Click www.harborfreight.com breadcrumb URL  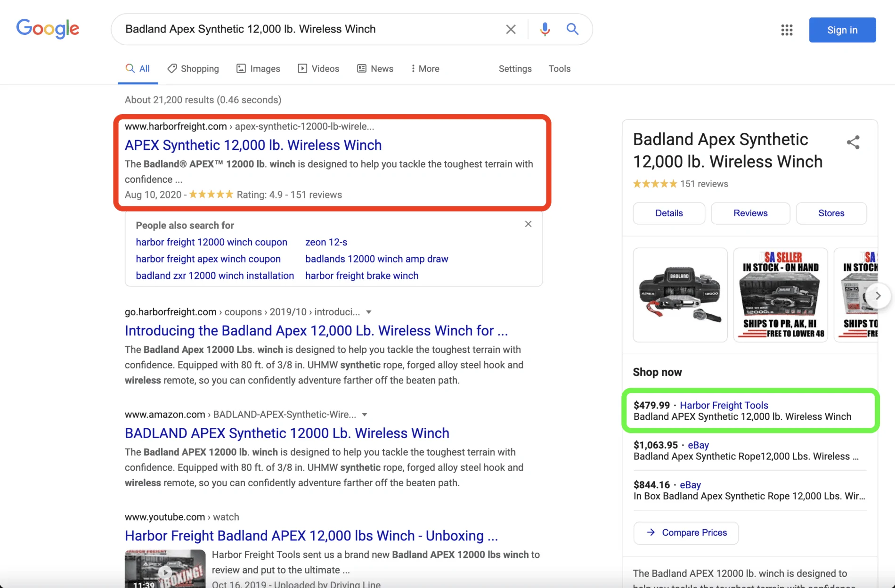249,126
